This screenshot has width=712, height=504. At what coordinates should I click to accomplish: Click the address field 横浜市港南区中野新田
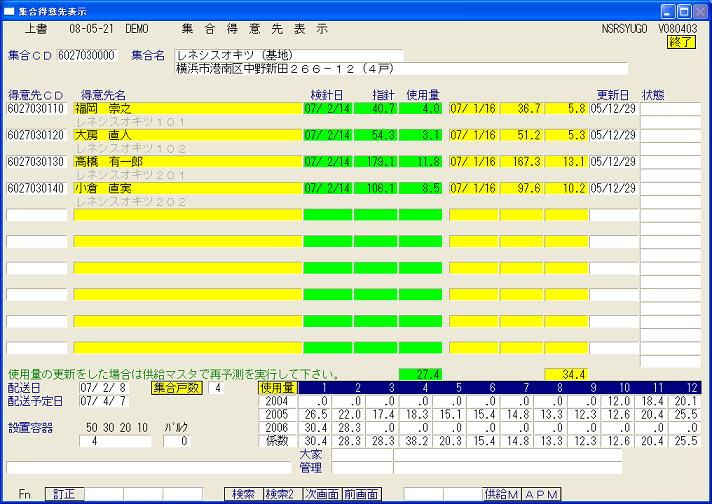click(x=401, y=69)
